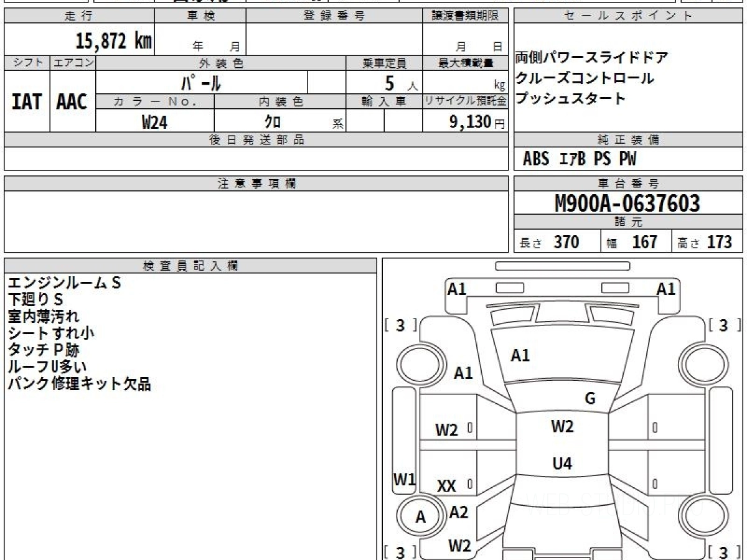Image resolution: width=747 pixels, height=560 pixels.
Task: Click the 車台番号 header
Action: 629,184
